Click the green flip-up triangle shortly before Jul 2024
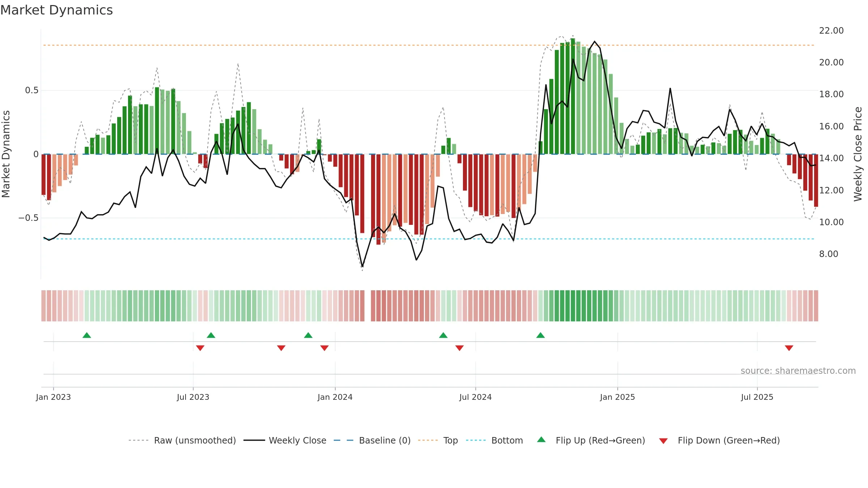 coord(443,335)
